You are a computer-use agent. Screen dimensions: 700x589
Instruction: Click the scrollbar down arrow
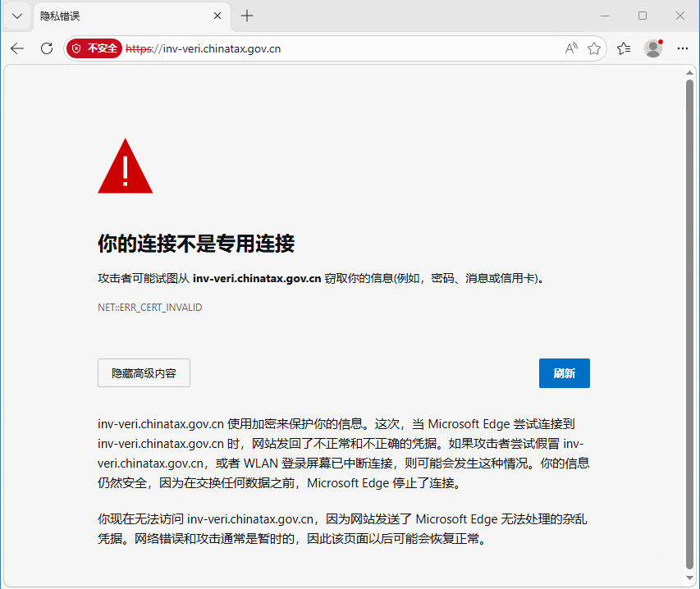pos(689,578)
